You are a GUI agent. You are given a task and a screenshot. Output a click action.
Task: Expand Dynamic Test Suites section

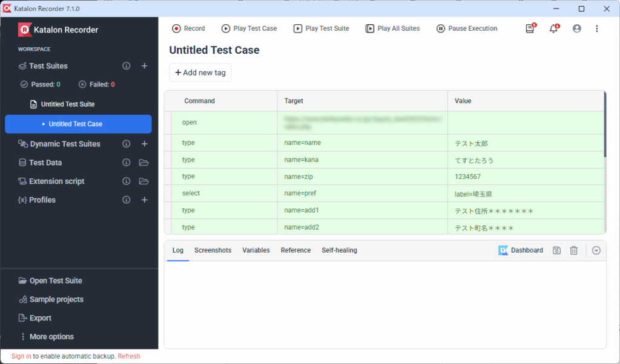click(x=59, y=144)
